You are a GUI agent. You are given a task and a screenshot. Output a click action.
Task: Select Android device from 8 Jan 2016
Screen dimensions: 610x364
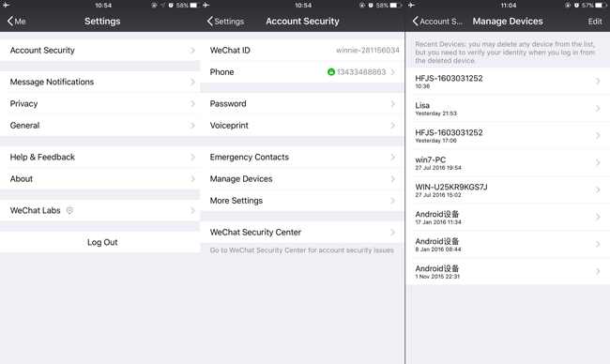click(508, 245)
